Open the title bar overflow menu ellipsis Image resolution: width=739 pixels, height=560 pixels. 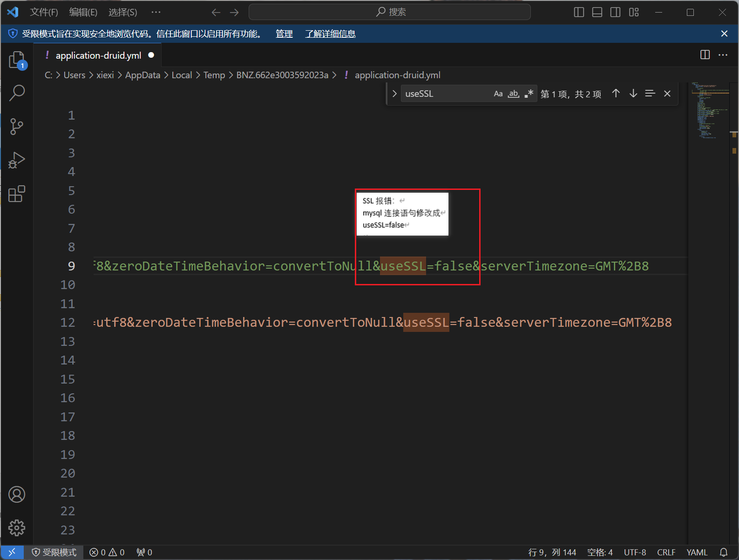pyautogui.click(x=156, y=12)
